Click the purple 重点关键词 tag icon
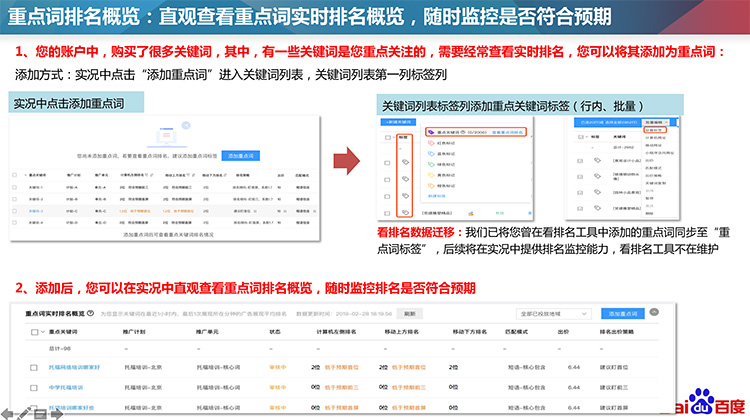This screenshot has height=420, width=750. (429, 130)
